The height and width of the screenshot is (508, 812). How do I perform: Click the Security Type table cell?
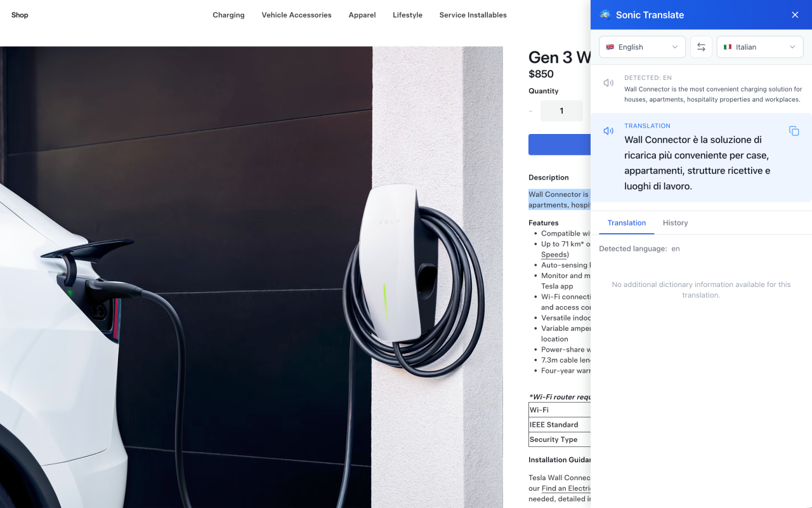click(x=560, y=439)
